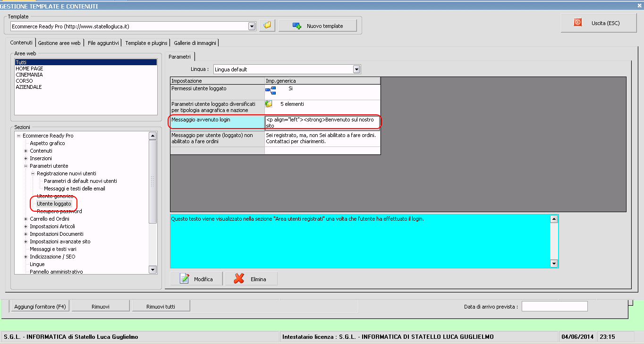
Task: Expand the Impostazioni Documenti node
Action: 26,234
